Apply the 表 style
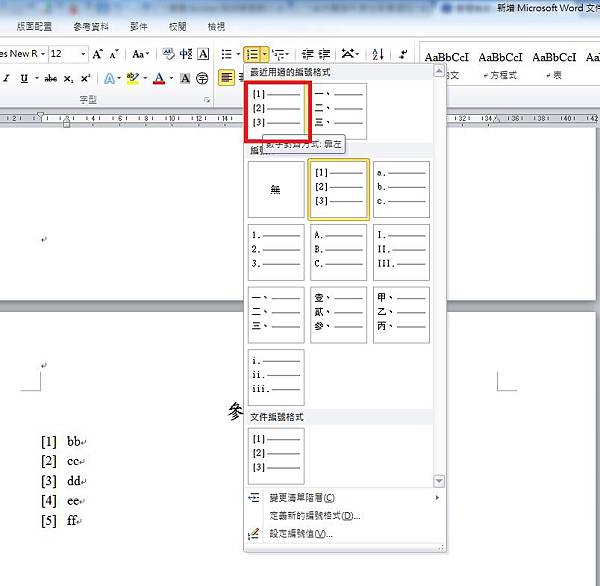This screenshot has height=586, width=600. 554,65
